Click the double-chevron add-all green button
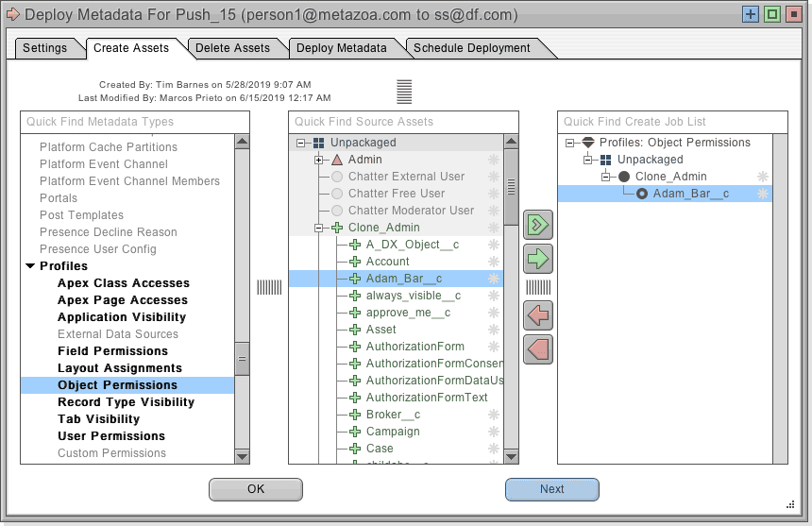The height and width of the screenshot is (526, 812). [538, 225]
